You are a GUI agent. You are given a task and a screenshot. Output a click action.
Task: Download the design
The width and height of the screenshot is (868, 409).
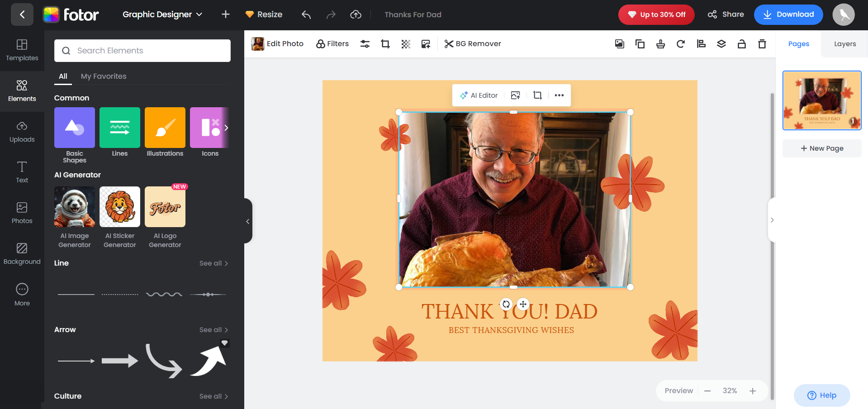(788, 14)
